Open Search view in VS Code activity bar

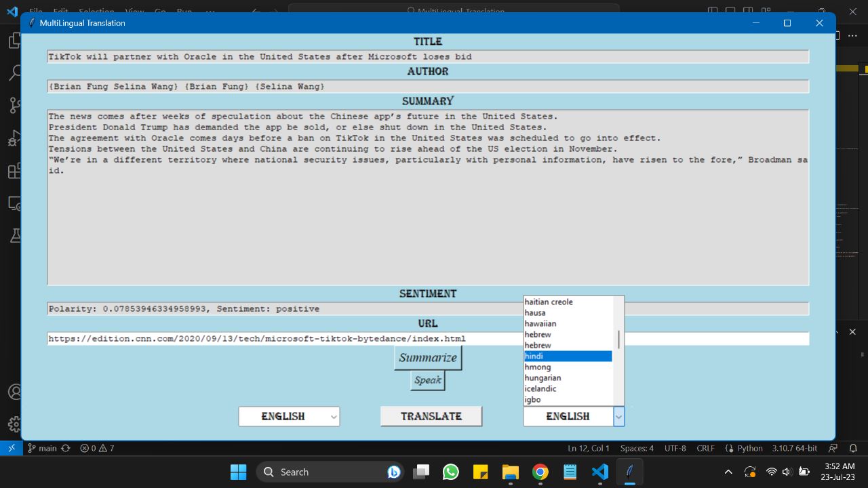tap(14, 73)
